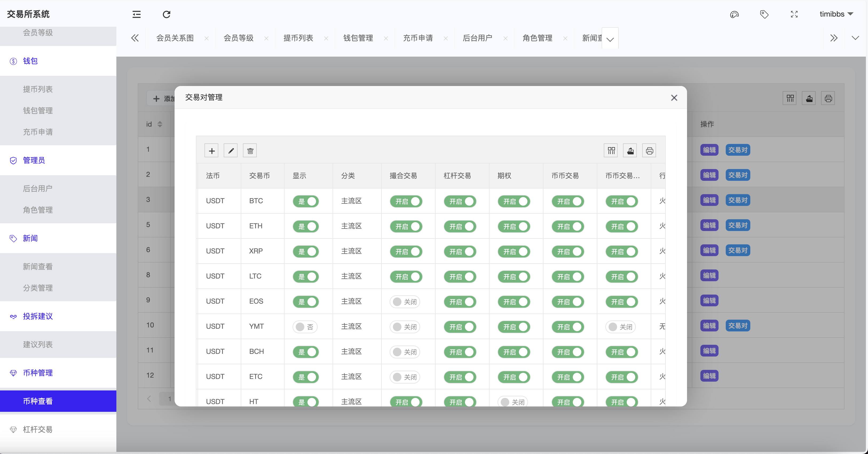The width and height of the screenshot is (868, 454).
Task: Select the edit pencil tool in the dialog toolbar
Action: point(230,150)
